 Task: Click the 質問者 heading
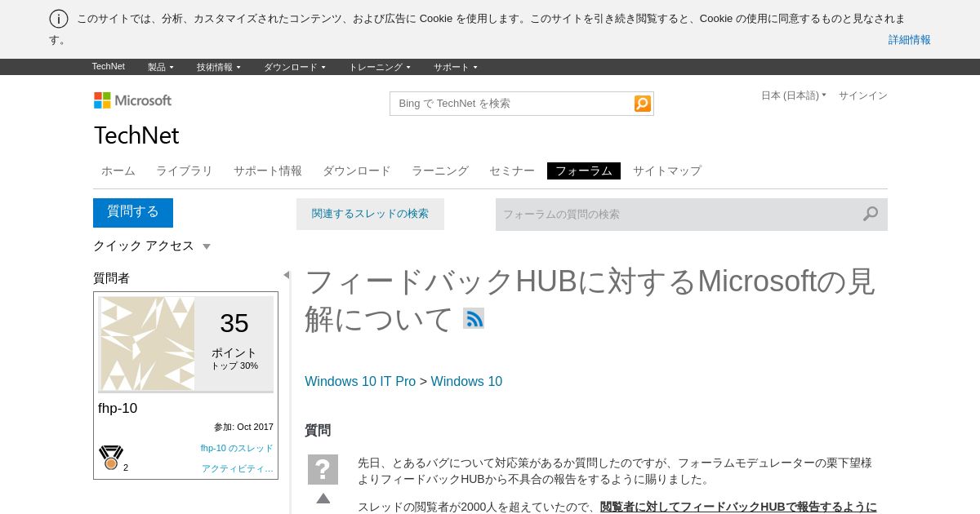[x=111, y=278]
